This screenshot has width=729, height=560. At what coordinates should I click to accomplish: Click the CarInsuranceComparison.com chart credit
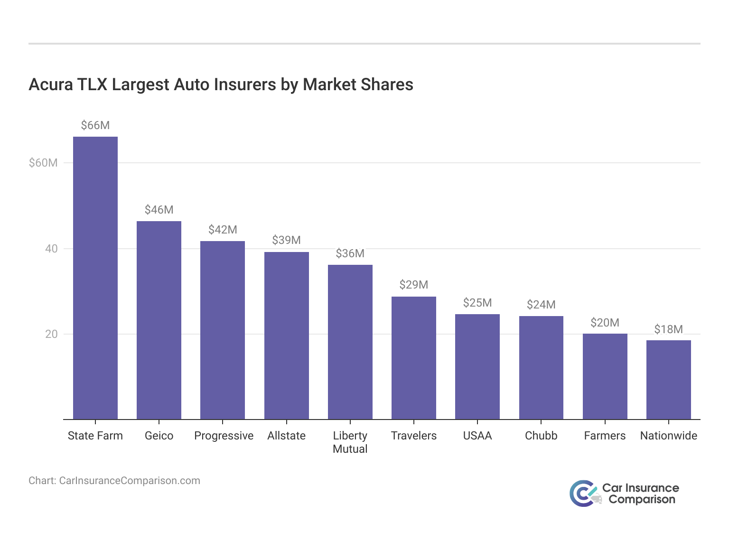(x=114, y=481)
